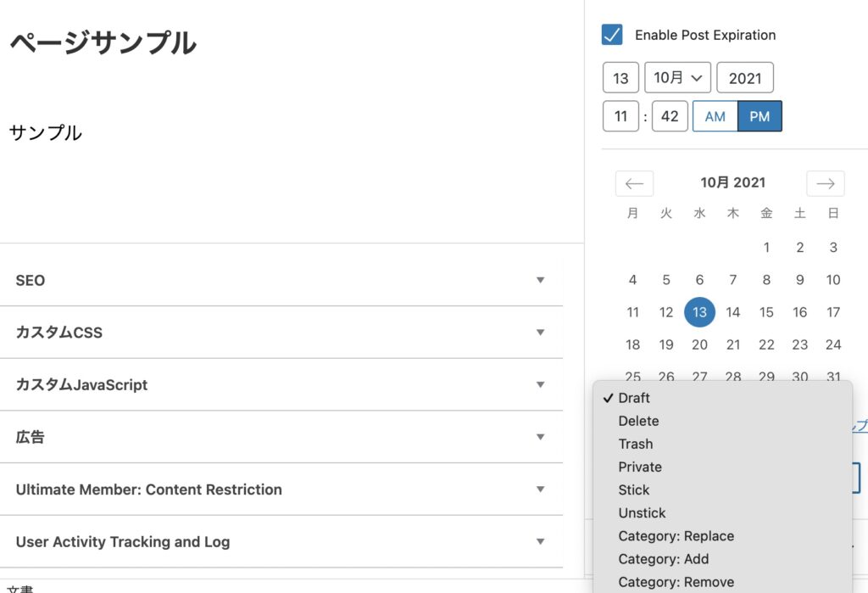Click the previous month arrow in calendar
This screenshot has height=593, width=868.
coord(634,183)
